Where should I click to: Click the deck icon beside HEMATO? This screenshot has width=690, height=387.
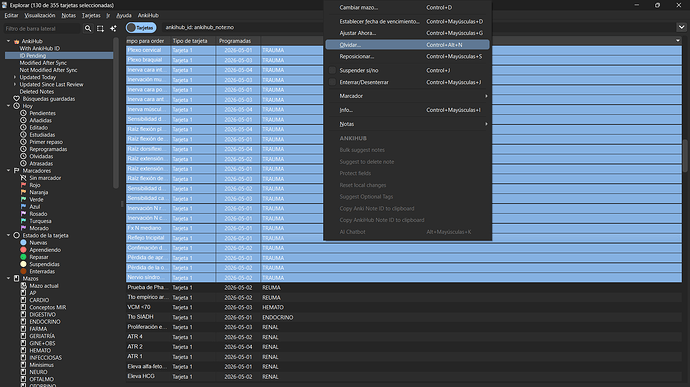click(x=23, y=350)
